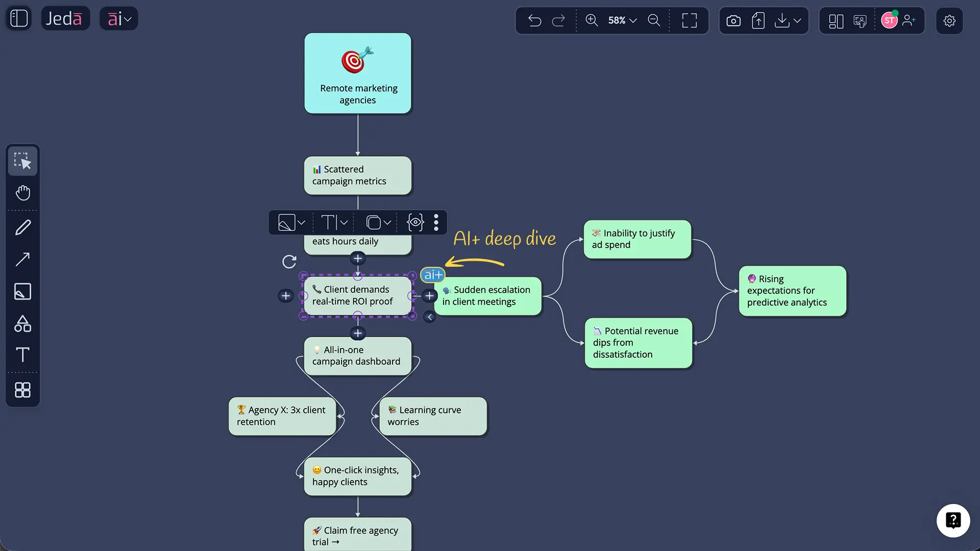Screen dimensions: 980x551
Task: Open the shape type dropdown
Action: 379,222
